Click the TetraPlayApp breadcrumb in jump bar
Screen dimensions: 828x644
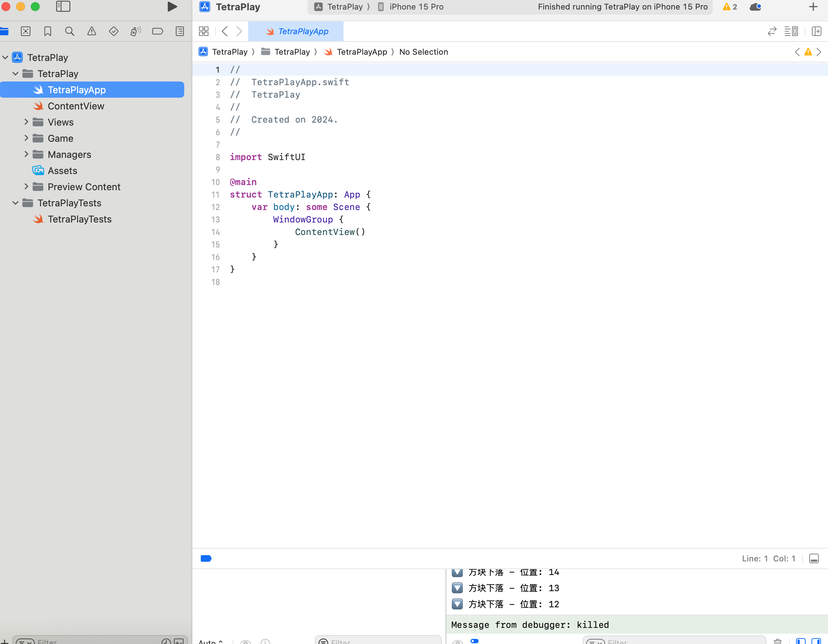click(x=361, y=52)
